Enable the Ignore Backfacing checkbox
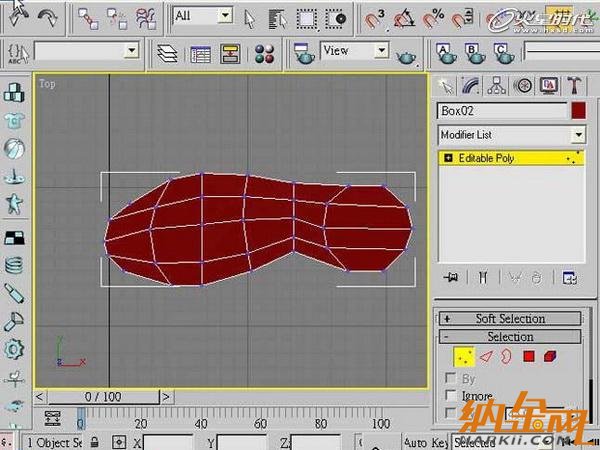600x450 pixels. (x=451, y=395)
